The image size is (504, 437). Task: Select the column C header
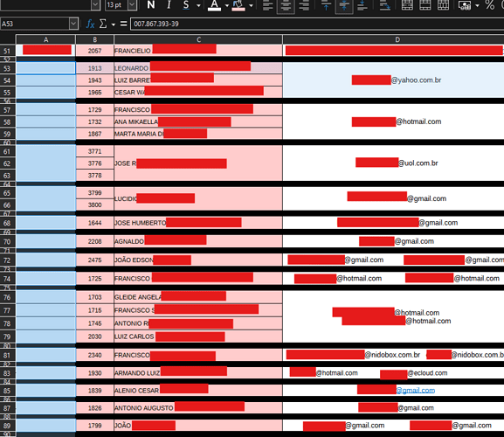[x=198, y=39]
